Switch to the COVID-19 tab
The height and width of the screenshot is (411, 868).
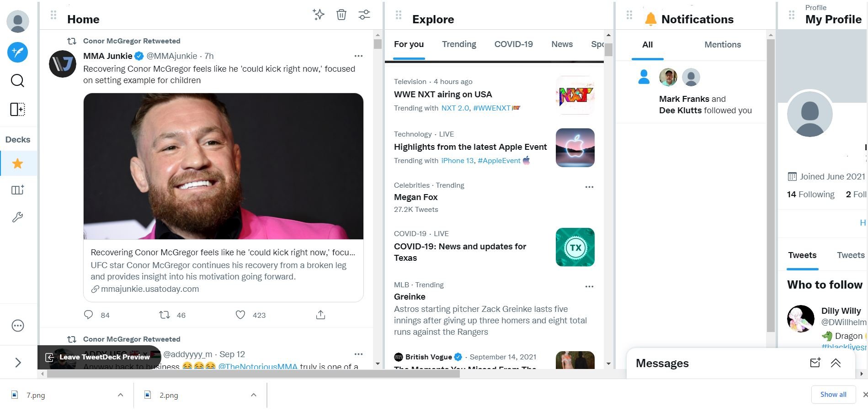pos(513,44)
